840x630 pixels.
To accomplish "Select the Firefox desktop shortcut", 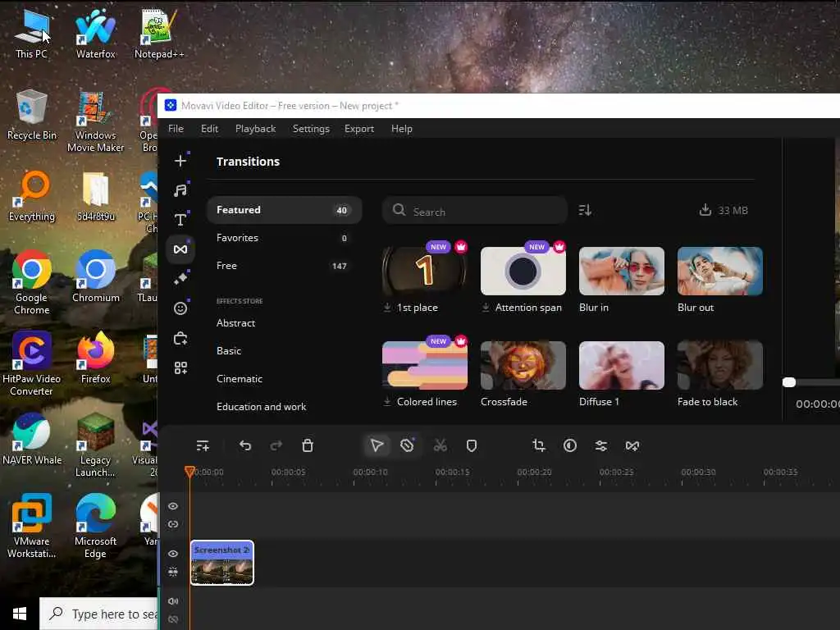I will click(x=95, y=358).
